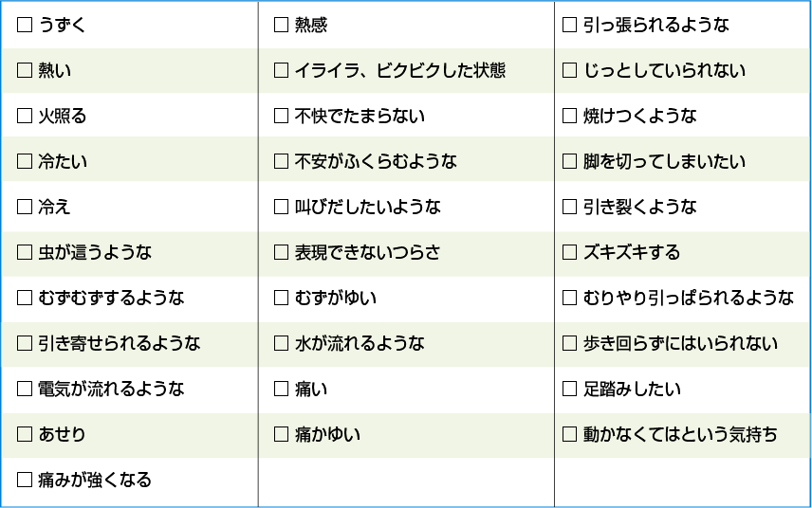Check the 足踏みしたい checkbox

[570, 390]
